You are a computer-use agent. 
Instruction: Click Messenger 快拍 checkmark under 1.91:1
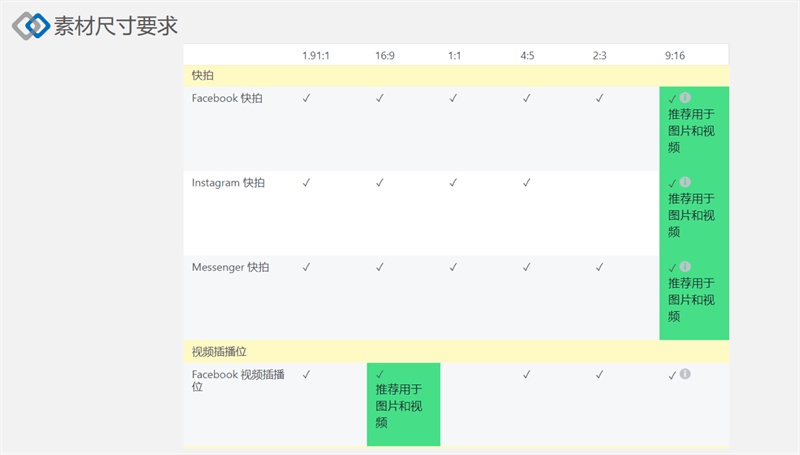click(306, 267)
